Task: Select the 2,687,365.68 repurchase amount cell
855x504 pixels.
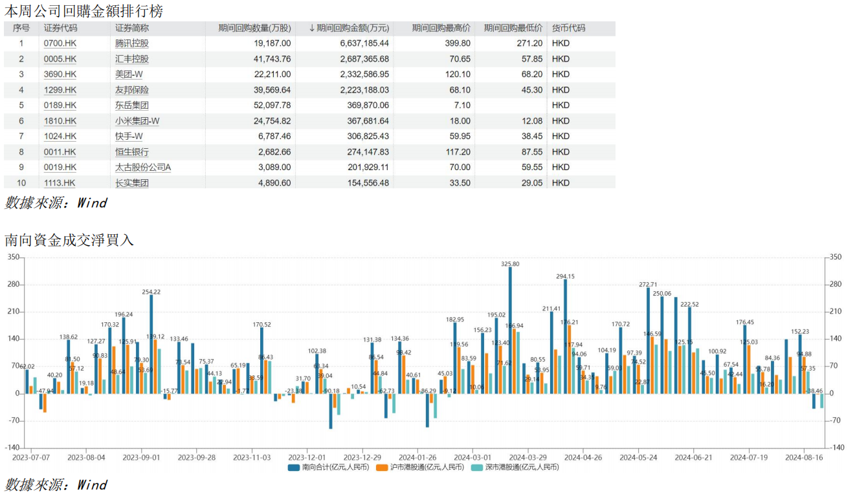Action: tap(364, 59)
